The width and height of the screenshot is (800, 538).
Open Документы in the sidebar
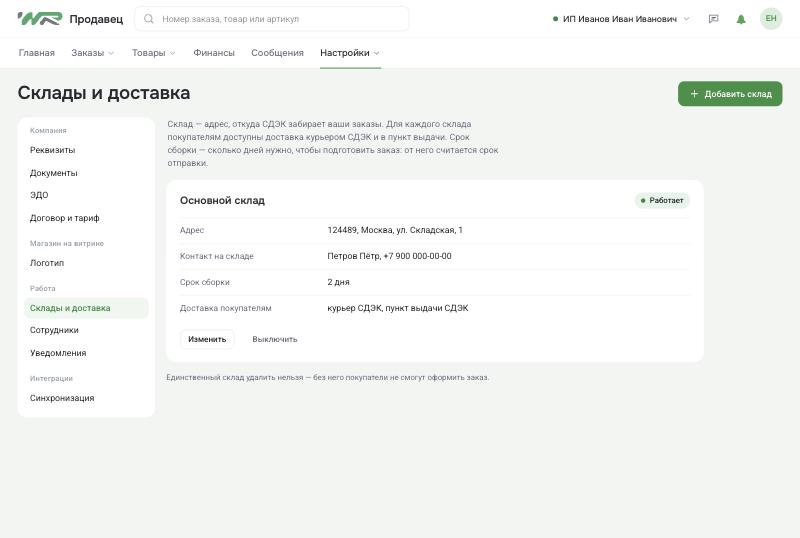pyautogui.click(x=54, y=173)
